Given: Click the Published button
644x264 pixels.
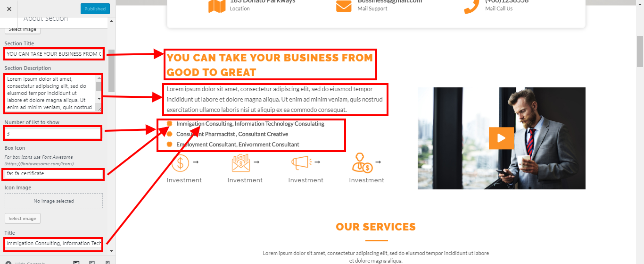Looking at the screenshot, I should click(x=95, y=9).
